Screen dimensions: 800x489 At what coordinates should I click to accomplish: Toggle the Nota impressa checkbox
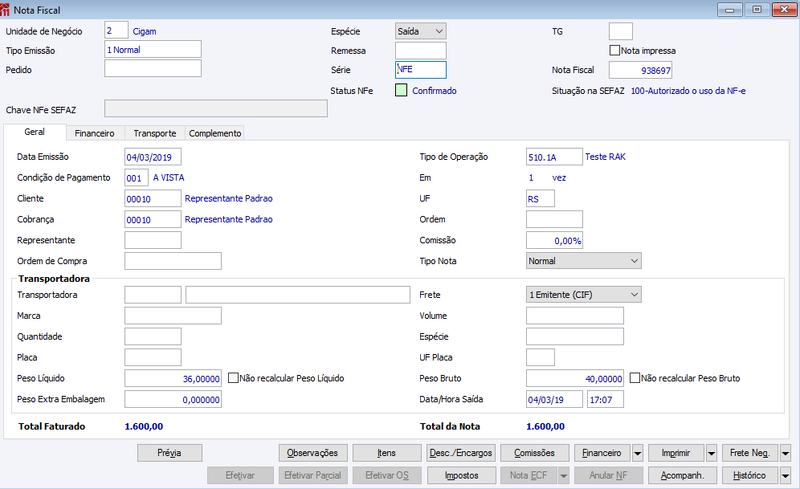[x=615, y=50]
